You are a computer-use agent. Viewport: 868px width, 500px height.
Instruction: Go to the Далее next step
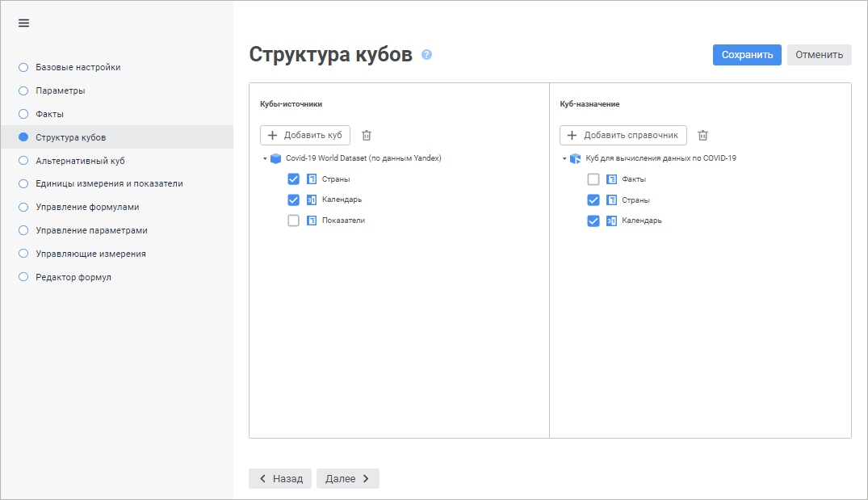click(347, 478)
